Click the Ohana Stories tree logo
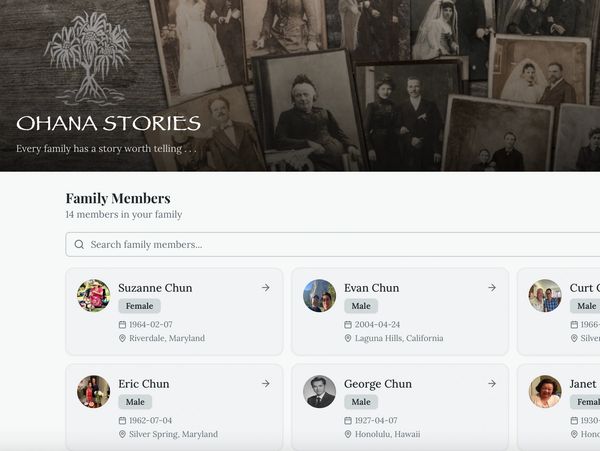600x451 pixels. pos(88,58)
